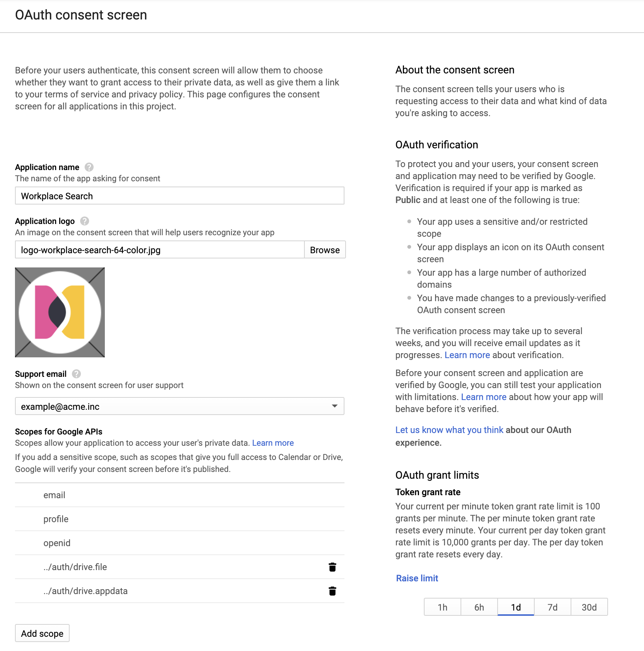Click help icon beside Application logo
Viewport: 644px width, 651px height.
(x=85, y=221)
